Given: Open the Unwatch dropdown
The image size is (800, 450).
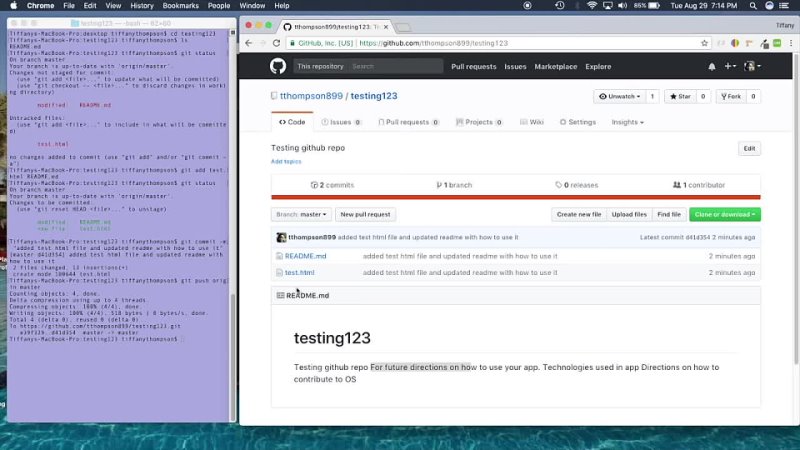Looking at the screenshot, I should [619, 96].
